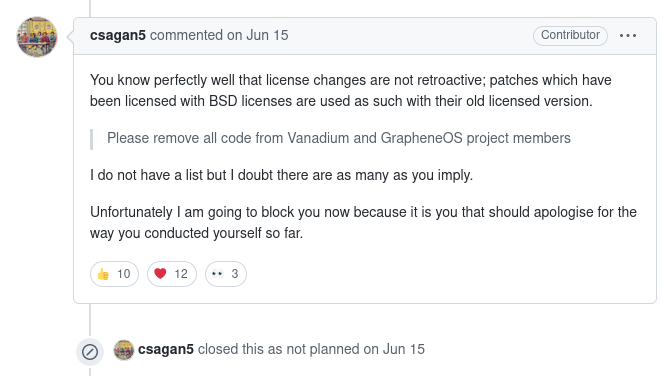Open the small csagan5 avatar in the closed event

pos(124,350)
